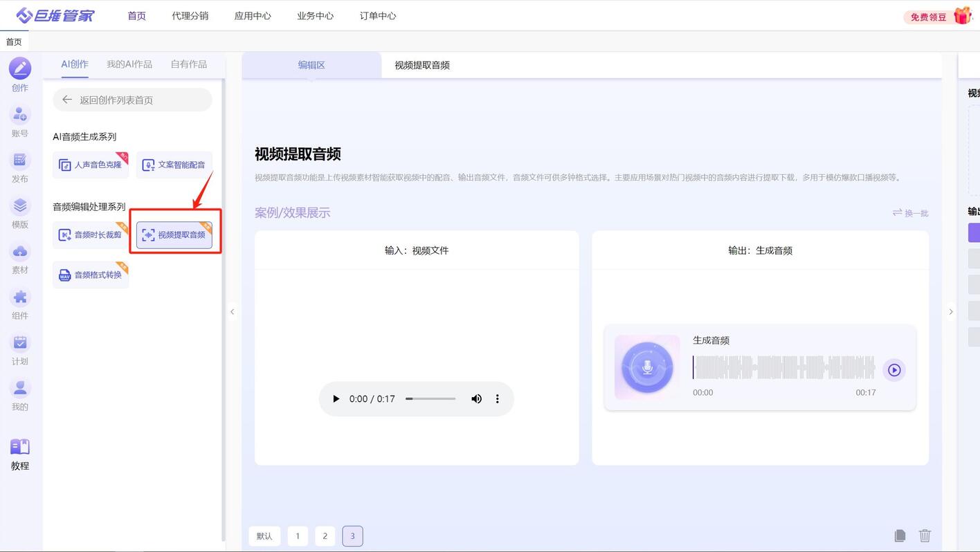Click 返回创作列表首页 back button
Viewport: 980px width, 552px height.
pyautogui.click(x=132, y=100)
